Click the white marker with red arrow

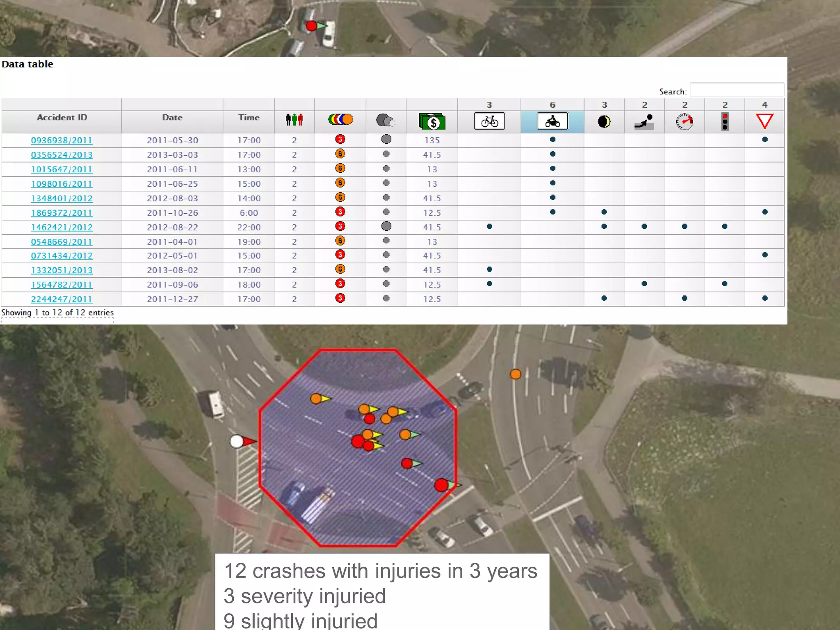tap(237, 441)
